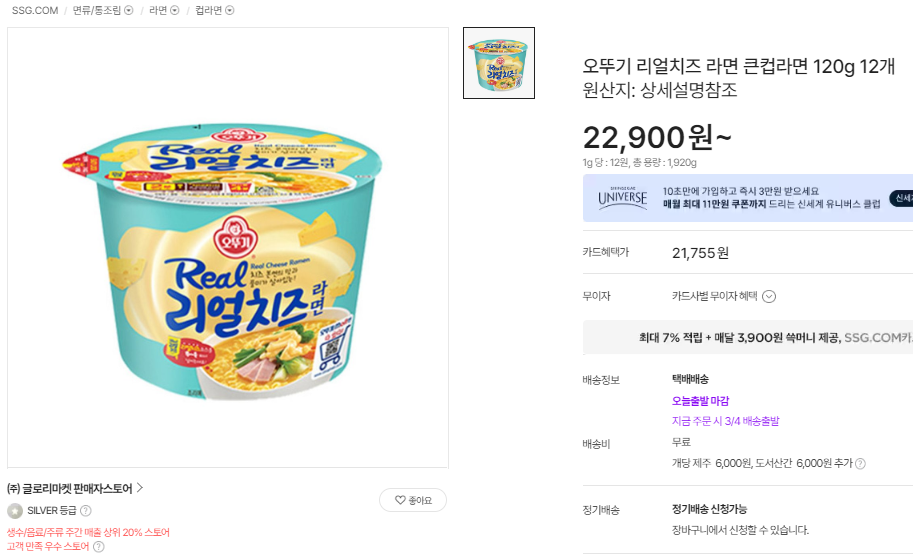
Task: Select the small product thumbnail image
Action: 499,63
